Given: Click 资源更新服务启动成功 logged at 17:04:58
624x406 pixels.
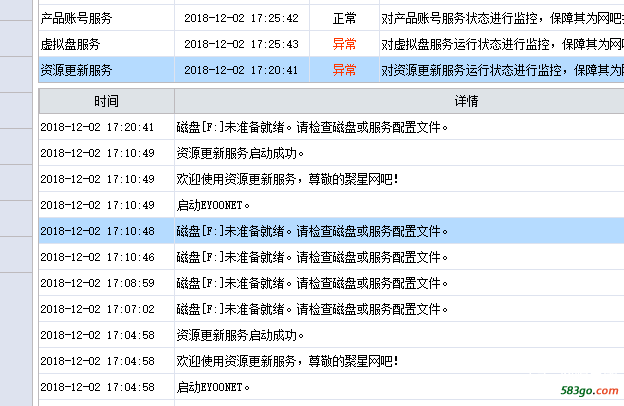Looking at the screenshot, I should click(240, 335).
